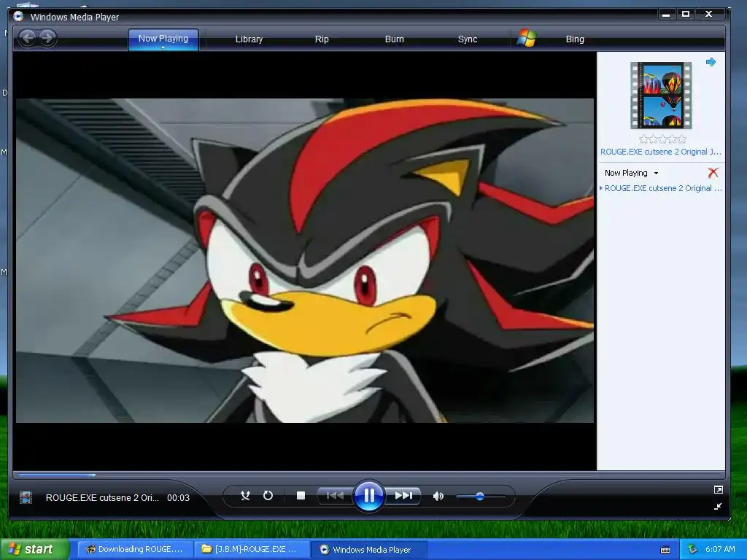Switch to full screen view
The image size is (747, 560).
tap(718, 489)
